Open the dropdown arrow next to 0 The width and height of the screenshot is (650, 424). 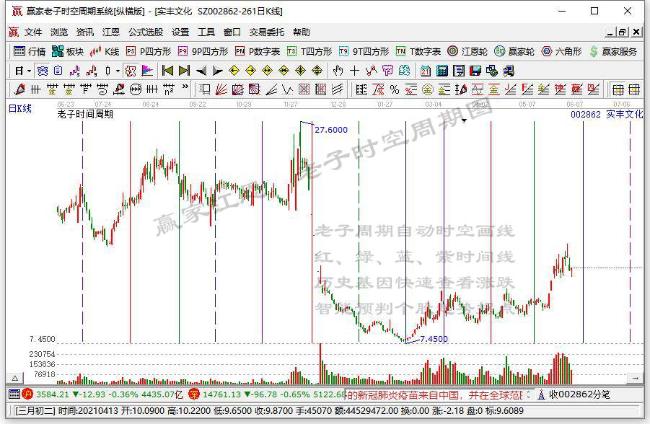point(117,71)
